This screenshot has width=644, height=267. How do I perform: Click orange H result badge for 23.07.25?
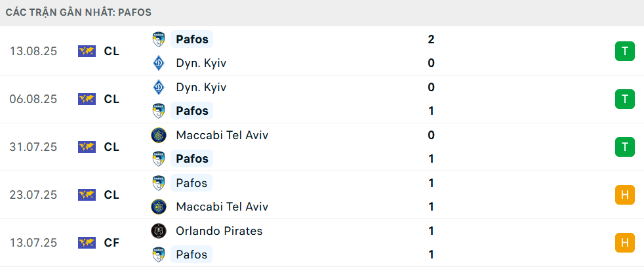pyautogui.click(x=625, y=195)
